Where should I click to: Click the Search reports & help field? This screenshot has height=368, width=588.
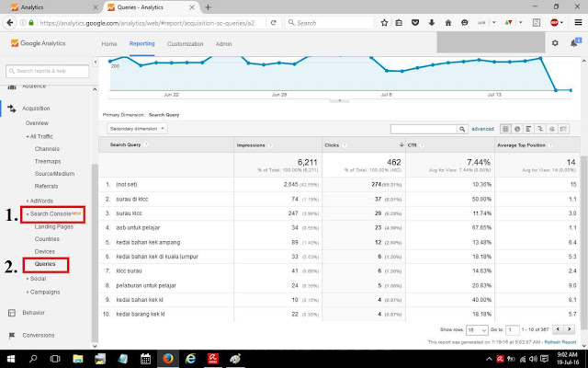tap(47, 71)
